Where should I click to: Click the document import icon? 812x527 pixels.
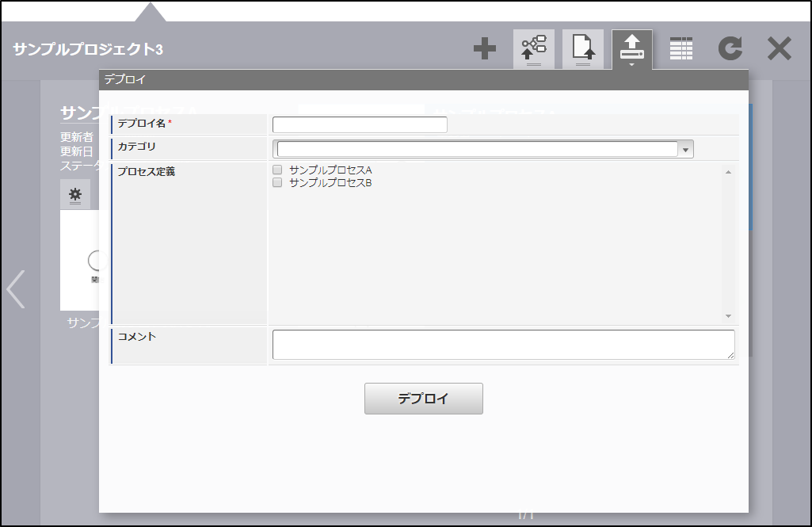point(583,49)
